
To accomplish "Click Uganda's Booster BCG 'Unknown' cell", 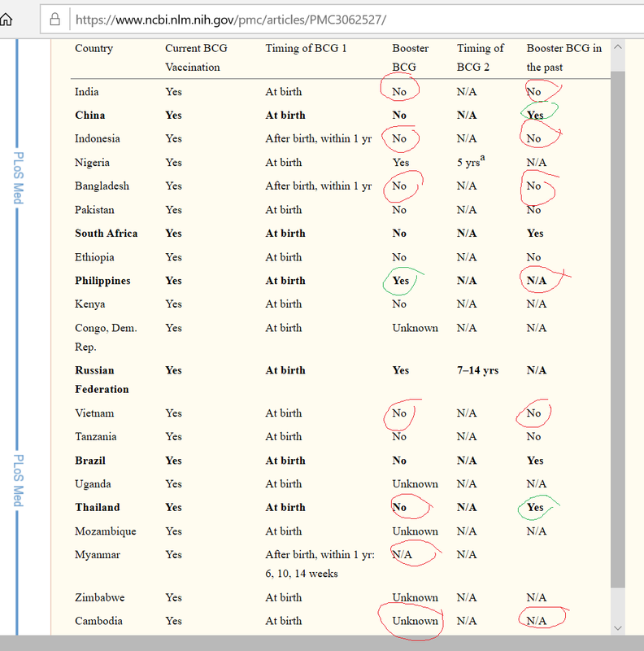I will tap(415, 483).
